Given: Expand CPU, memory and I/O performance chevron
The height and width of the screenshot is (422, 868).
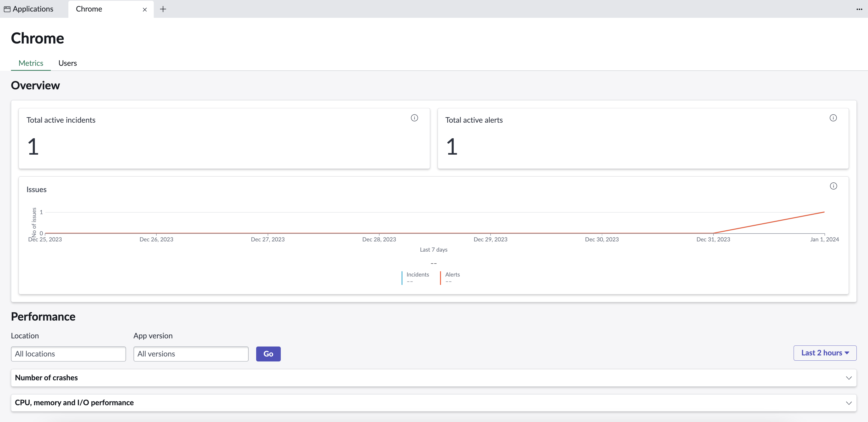Looking at the screenshot, I should click(848, 403).
